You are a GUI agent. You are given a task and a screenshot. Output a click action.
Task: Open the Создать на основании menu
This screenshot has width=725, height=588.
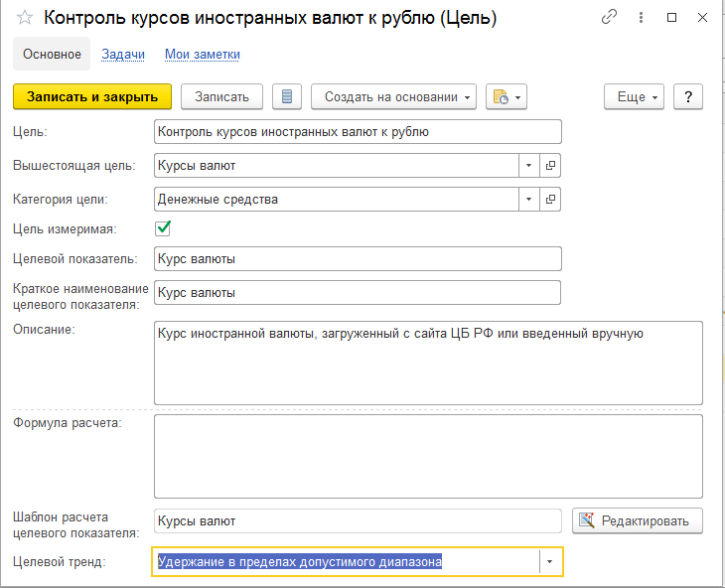(393, 96)
